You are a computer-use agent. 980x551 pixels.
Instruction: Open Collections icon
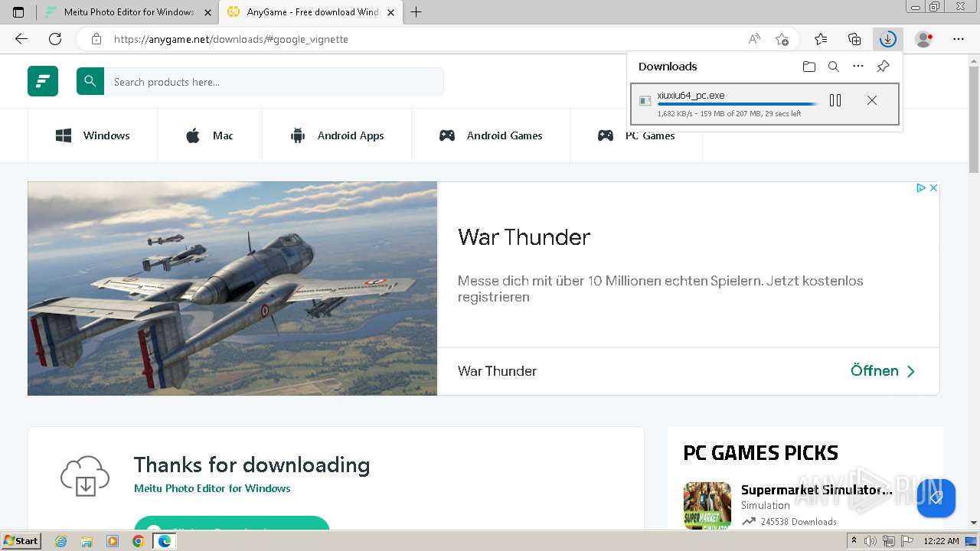pyautogui.click(x=854, y=39)
